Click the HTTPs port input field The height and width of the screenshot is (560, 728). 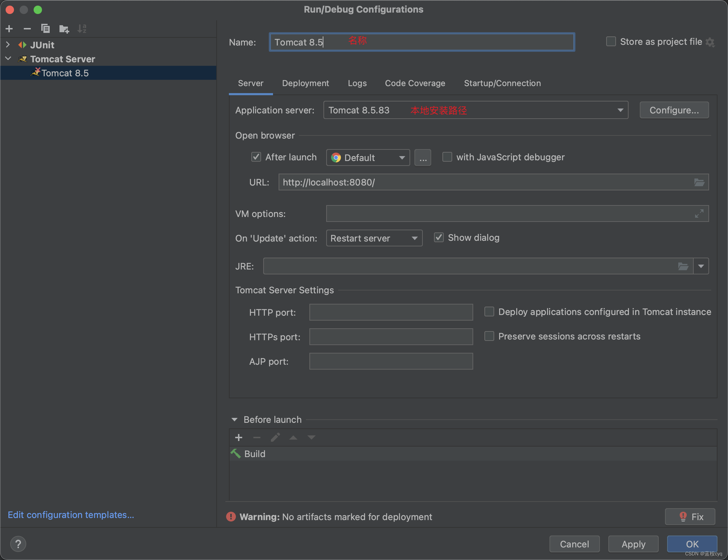[x=391, y=337]
